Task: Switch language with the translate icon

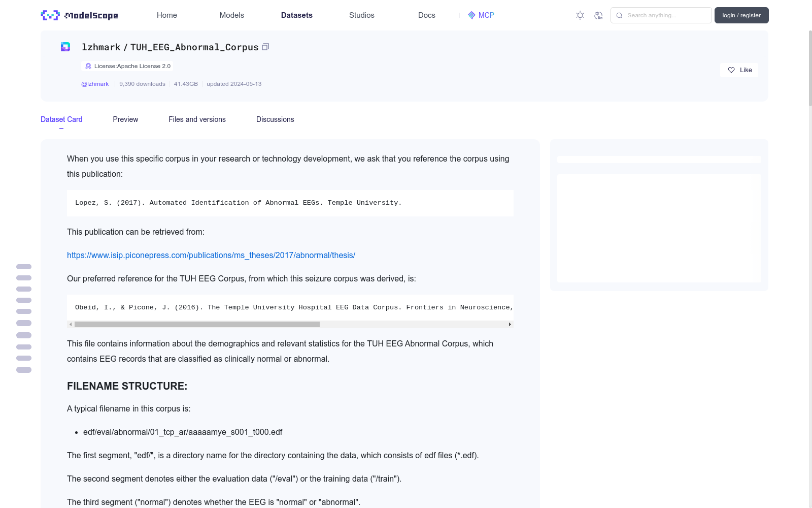Action: point(598,15)
